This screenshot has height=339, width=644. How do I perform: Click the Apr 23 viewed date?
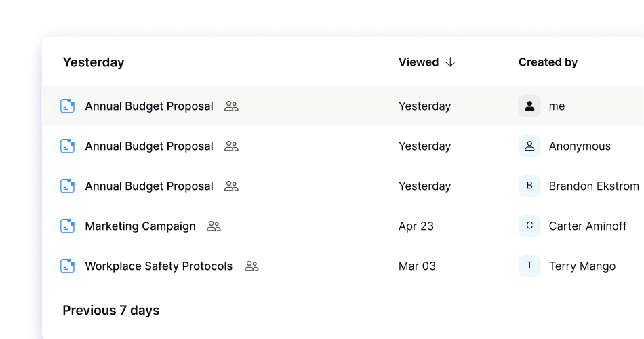point(416,226)
